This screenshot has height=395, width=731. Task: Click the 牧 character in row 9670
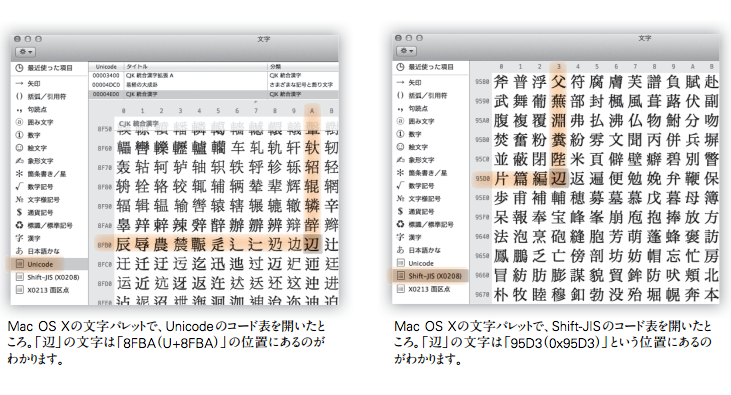coord(520,294)
